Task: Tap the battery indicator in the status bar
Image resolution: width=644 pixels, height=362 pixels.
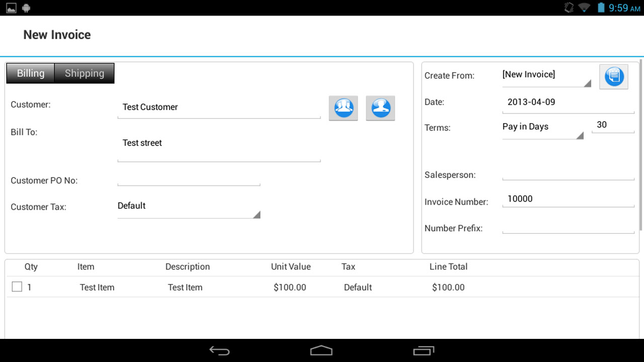Action: tap(601, 8)
